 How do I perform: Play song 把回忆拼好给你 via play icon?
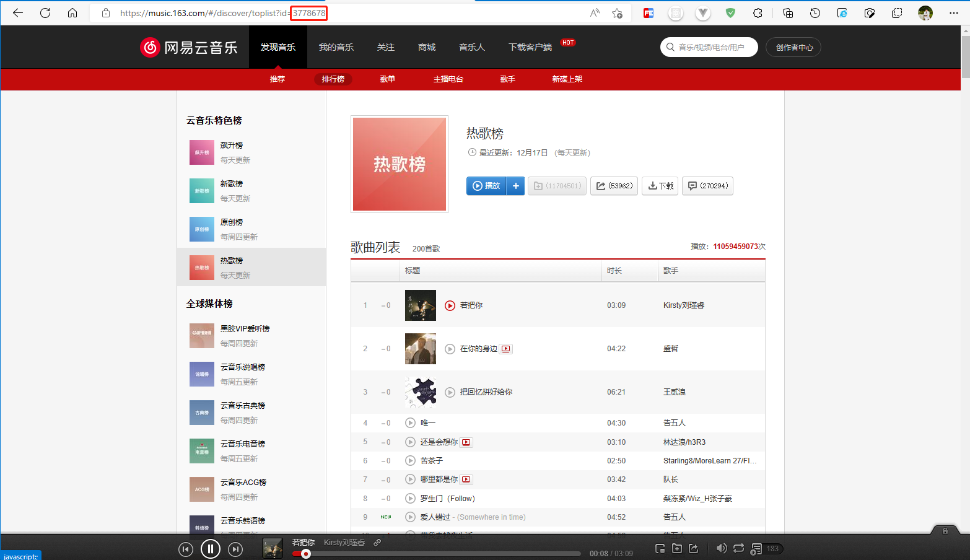450,392
